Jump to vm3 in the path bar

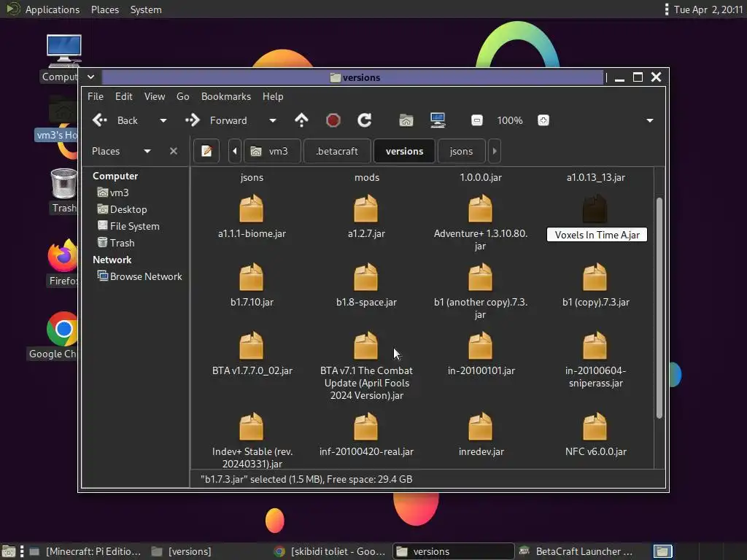point(273,151)
